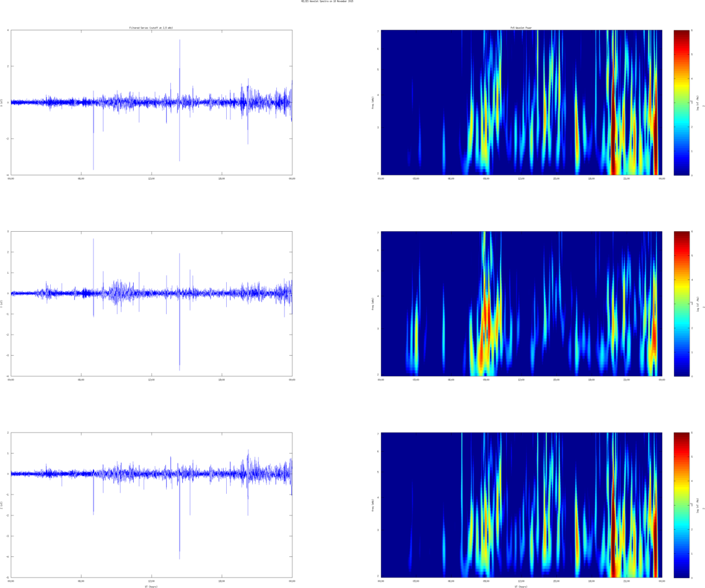Click the 'Y (nT)' axis label of second series
This screenshot has height=588, width=705.
pos(2,304)
